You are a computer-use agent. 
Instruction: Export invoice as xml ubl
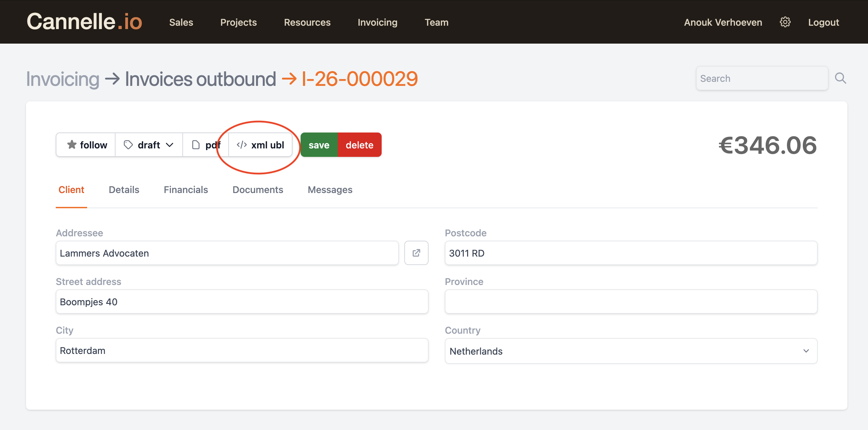click(260, 145)
